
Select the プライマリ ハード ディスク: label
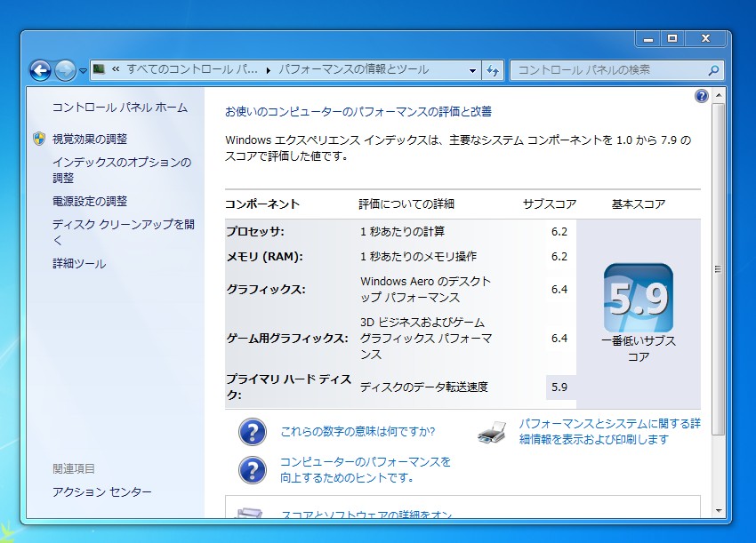(x=289, y=387)
